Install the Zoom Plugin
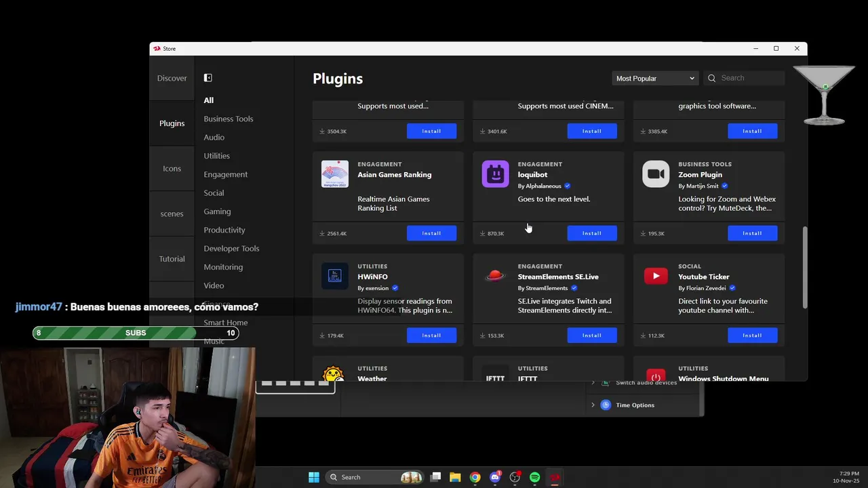Image resolution: width=868 pixels, height=488 pixels. 752,233
